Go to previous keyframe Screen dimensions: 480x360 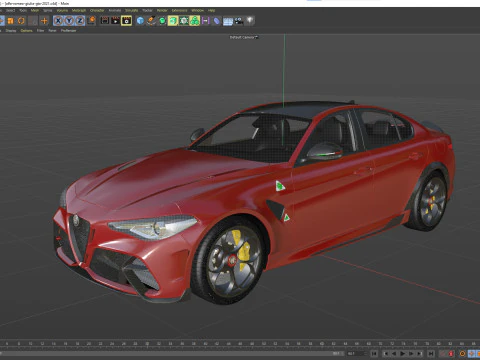pos(386,353)
